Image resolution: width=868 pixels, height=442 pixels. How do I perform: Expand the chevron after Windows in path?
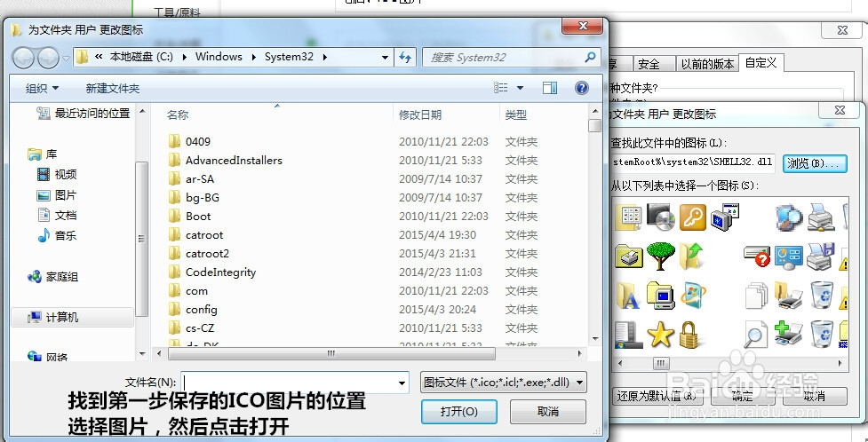pyautogui.click(x=254, y=57)
